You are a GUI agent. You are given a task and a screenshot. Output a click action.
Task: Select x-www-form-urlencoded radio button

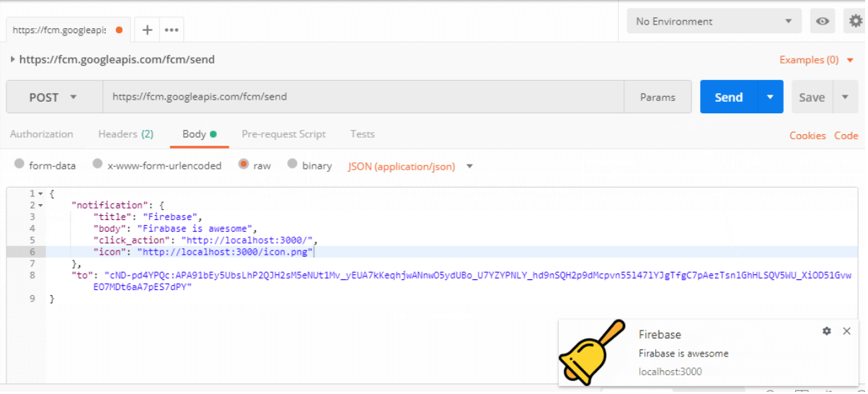pos(97,165)
